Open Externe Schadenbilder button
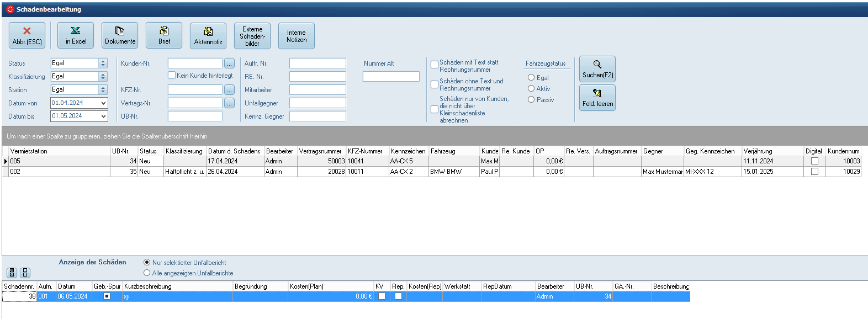The height and width of the screenshot is (319, 868). [252, 36]
